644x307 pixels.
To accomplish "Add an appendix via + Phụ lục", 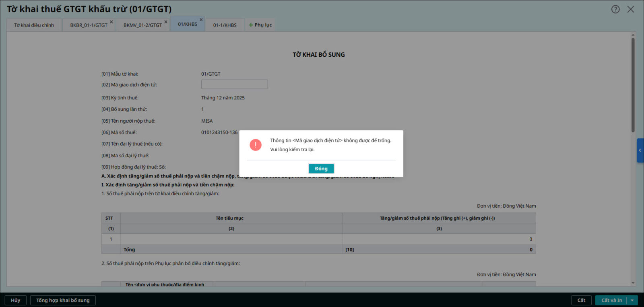I will click(260, 25).
